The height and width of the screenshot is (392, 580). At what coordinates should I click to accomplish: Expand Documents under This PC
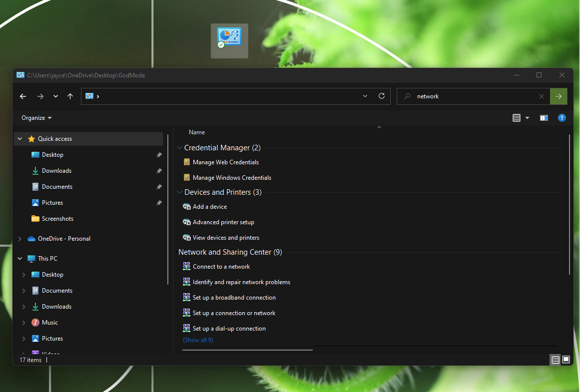23,290
